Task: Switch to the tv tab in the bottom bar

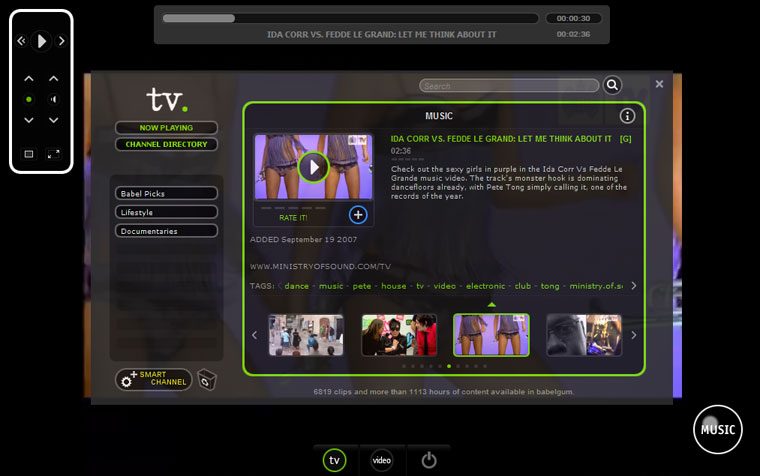Action: [335, 460]
